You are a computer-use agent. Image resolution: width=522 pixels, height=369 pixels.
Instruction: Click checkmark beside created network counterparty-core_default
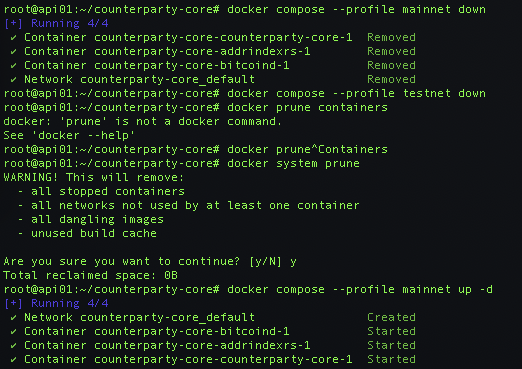click(13, 318)
